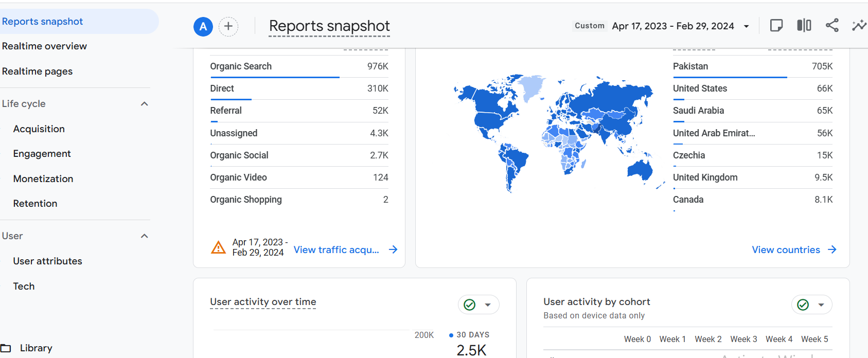868x358 pixels.
Task: Click the Czechia country row
Action: pos(753,155)
